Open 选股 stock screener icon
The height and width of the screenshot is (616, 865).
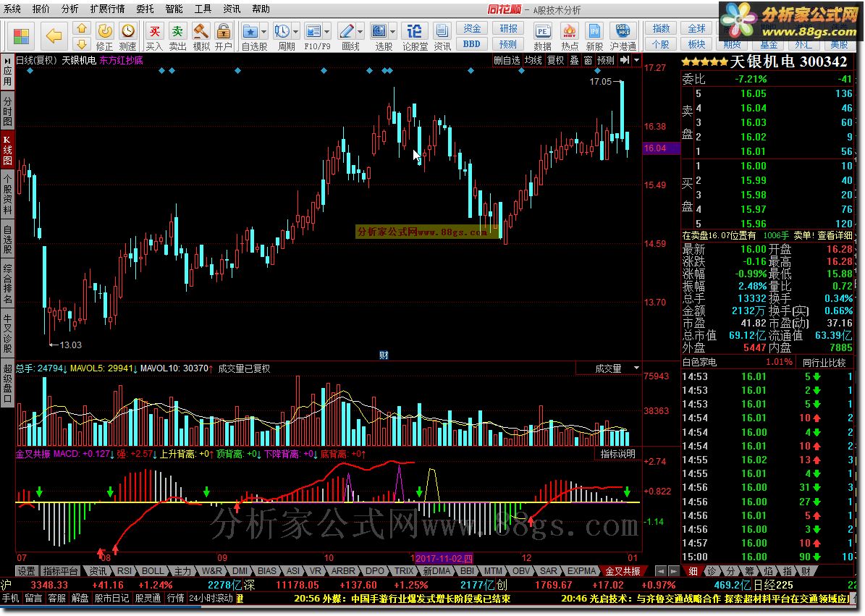[379, 31]
